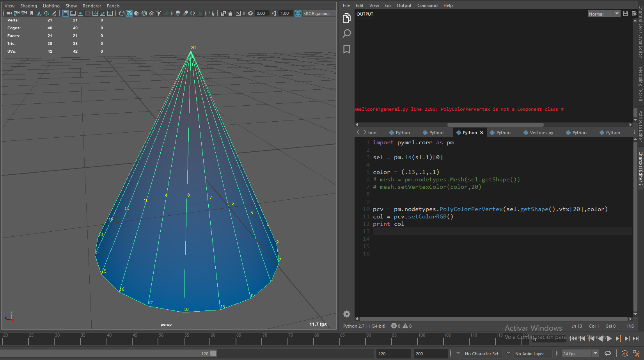Open the Search magnifier in editor sidebar
Screen dimensions: 644x360
point(346,34)
